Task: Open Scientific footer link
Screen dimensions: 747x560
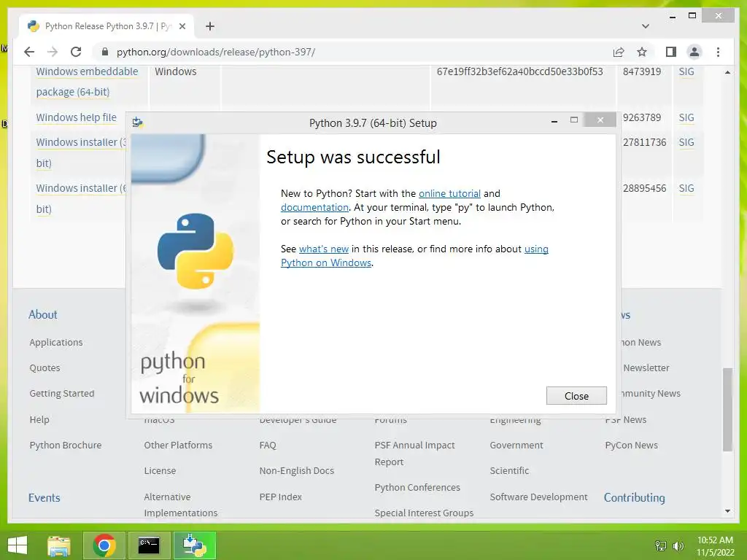Action: pos(509,470)
